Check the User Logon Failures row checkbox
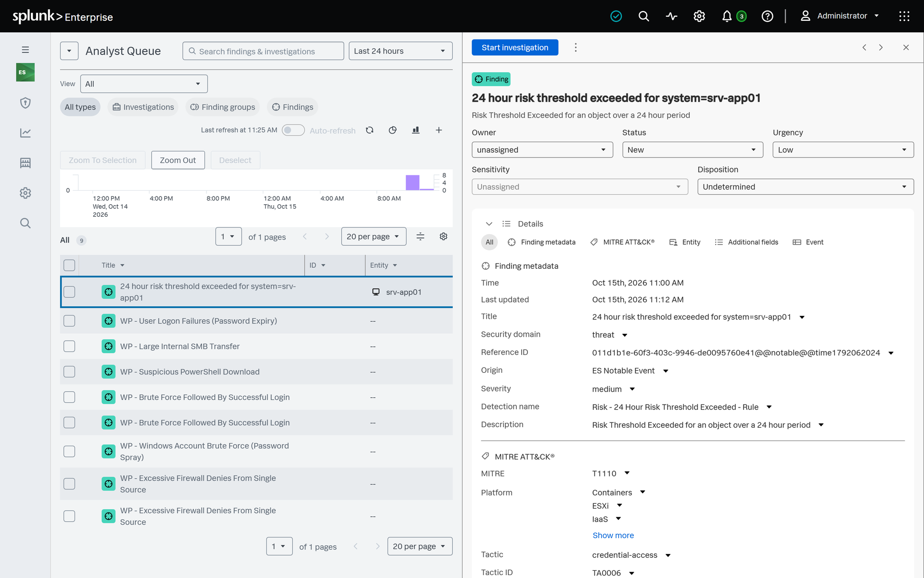Screen dimensions: 924x578 (69, 321)
